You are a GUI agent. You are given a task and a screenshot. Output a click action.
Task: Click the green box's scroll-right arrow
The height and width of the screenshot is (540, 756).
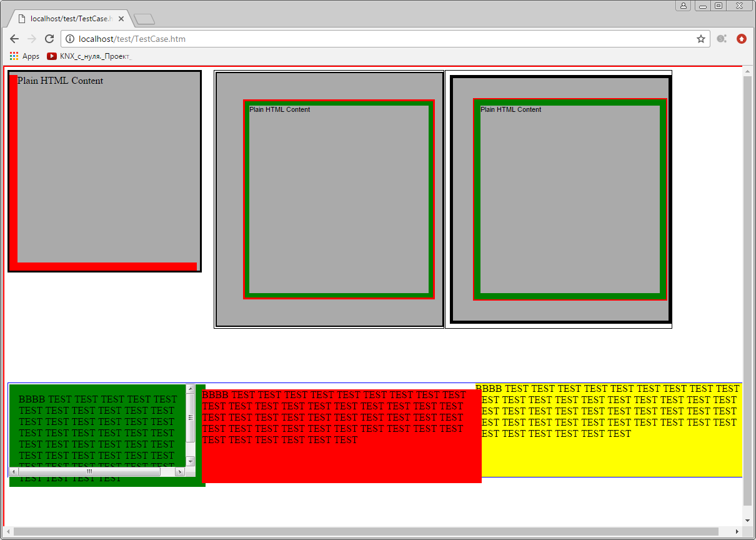[180, 472]
